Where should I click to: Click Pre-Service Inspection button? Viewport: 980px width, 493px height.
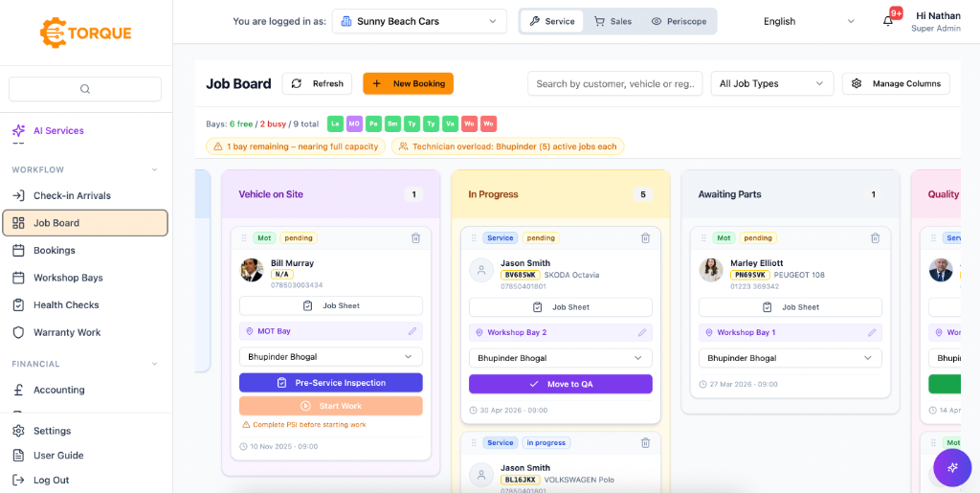330,382
